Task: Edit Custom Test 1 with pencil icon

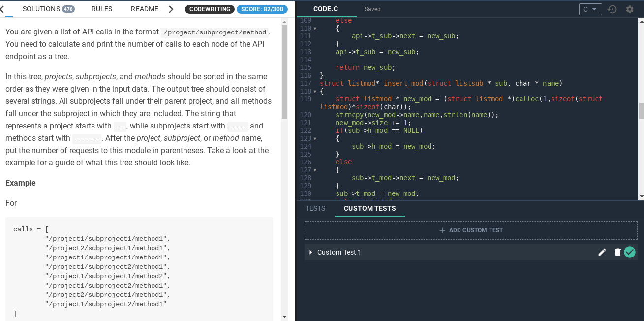Action: point(602,252)
